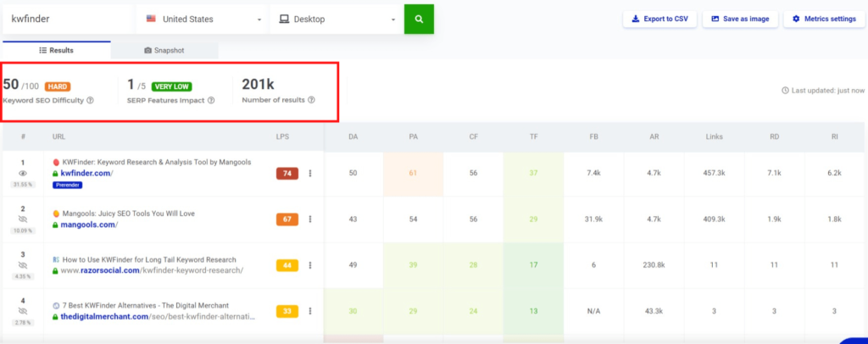Click the LPS score badge 33
Viewport: 868px width, 344px height.
click(x=287, y=311)
